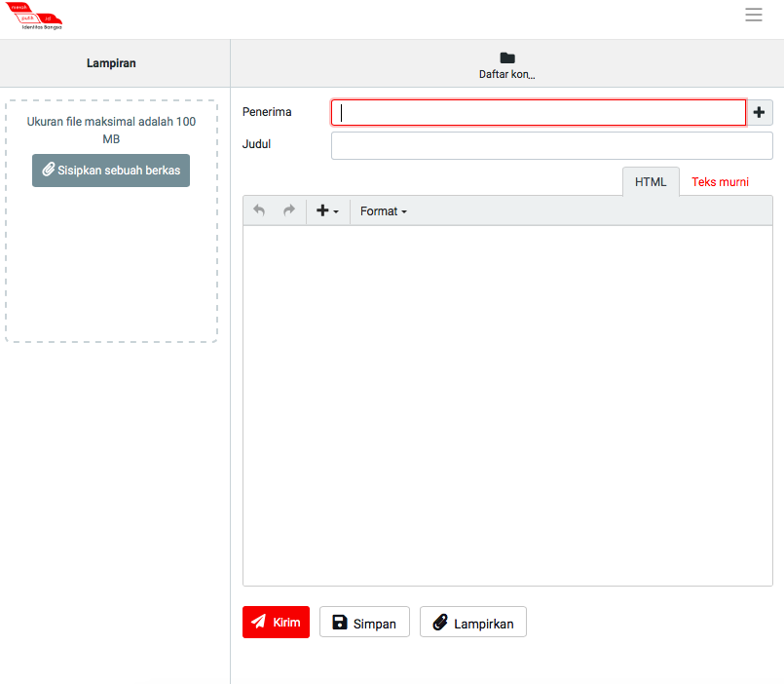Viewport: 784px width, 684px height.
Task: Click the undo arrow icon
Action: [259, 210]
